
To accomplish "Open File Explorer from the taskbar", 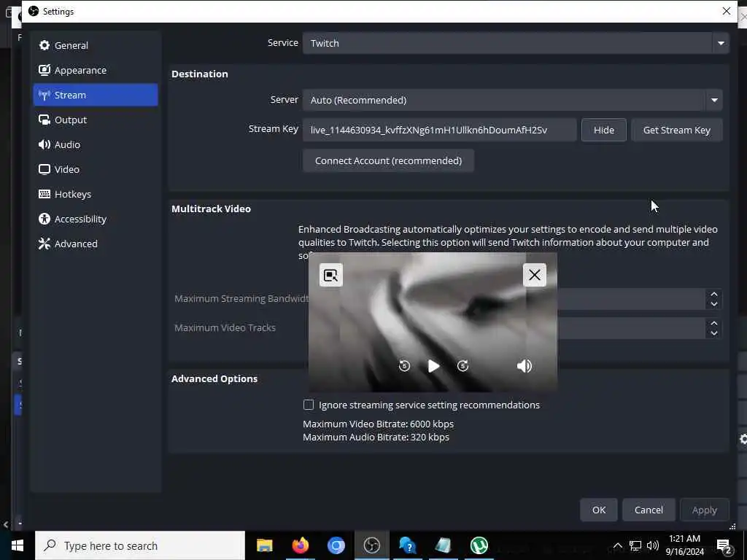I will [264, 545].
